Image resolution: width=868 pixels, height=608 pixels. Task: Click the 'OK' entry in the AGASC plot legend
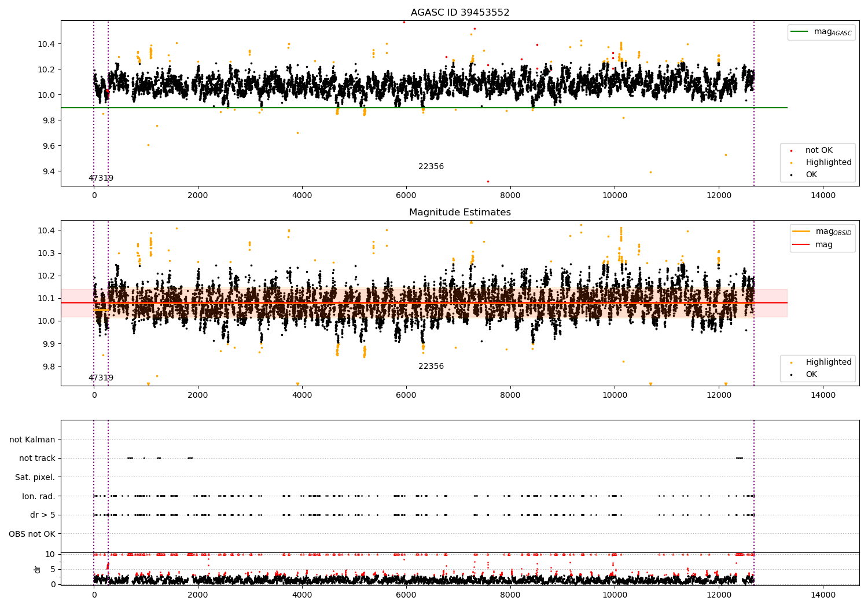(x=811, y=175)
